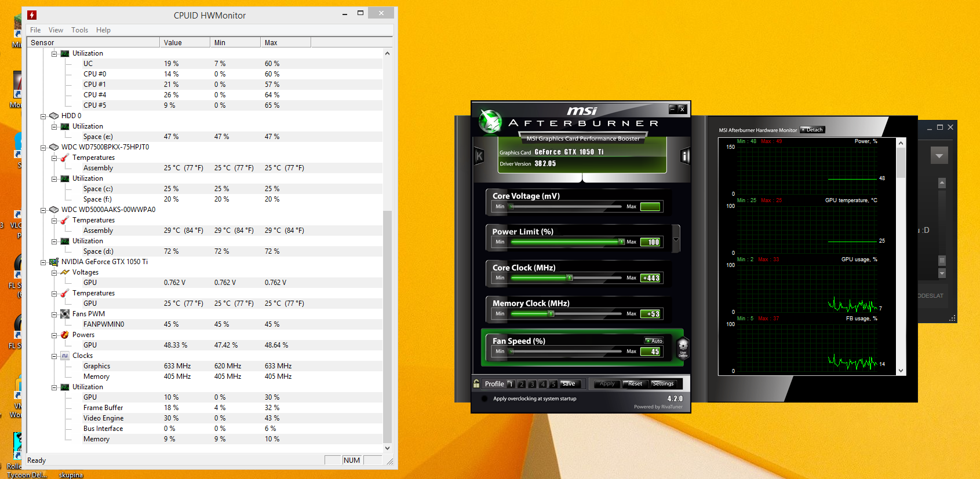Open the dropdown arrow in the background window
The width and height of the screenshot is (980, 479).
[x=939, y=155]
